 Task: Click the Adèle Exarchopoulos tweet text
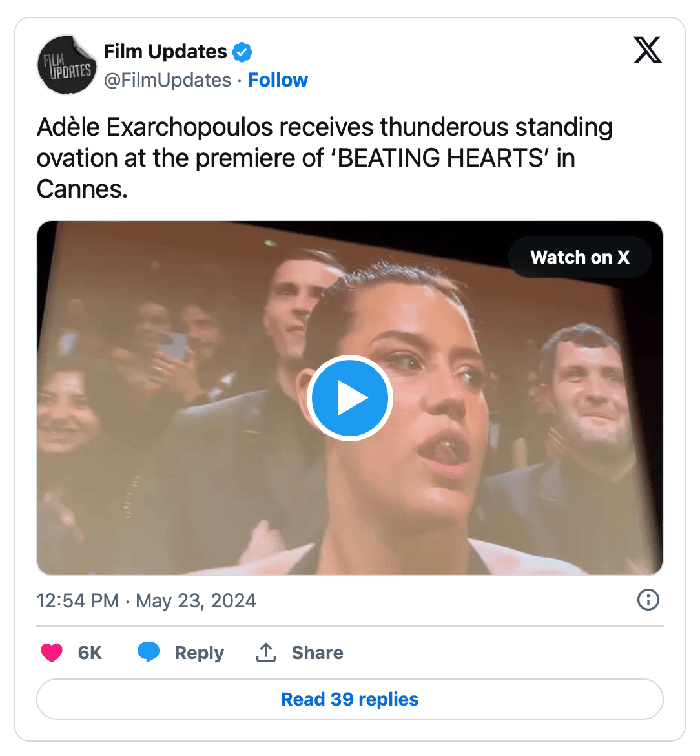click(325, 158)
